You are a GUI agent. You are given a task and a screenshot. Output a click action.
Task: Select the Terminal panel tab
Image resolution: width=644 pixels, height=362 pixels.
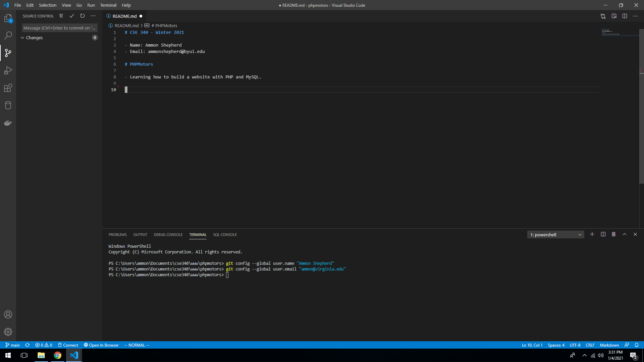198,235
